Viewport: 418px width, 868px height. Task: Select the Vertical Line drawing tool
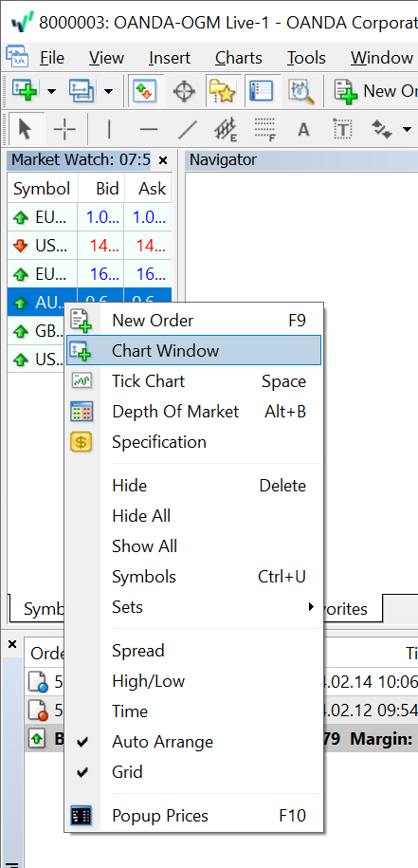click(109, 130)
